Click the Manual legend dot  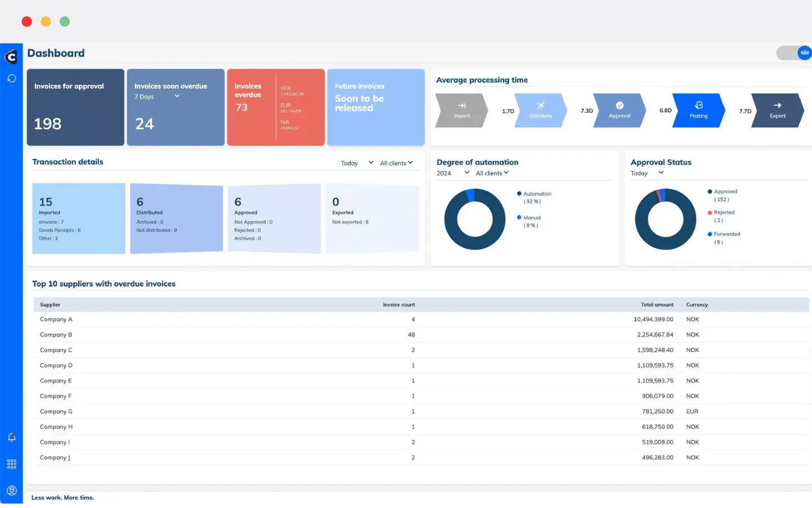[x=519, y=217]
